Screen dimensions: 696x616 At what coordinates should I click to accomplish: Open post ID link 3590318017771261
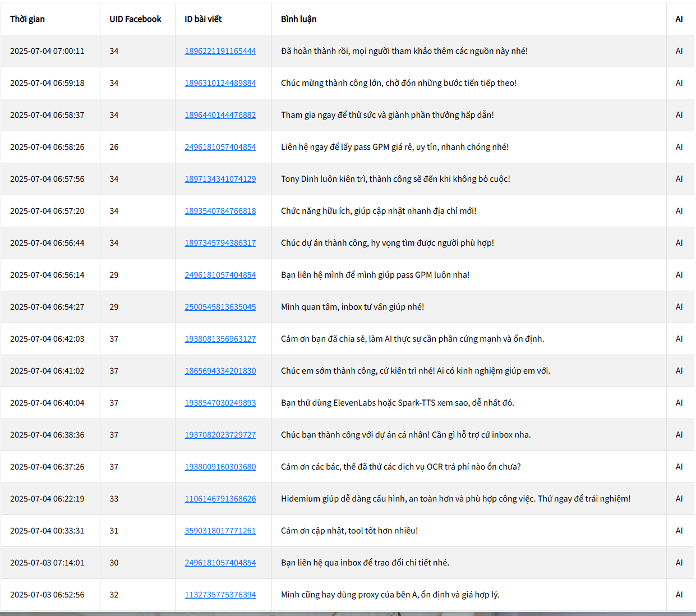[220, 531]
